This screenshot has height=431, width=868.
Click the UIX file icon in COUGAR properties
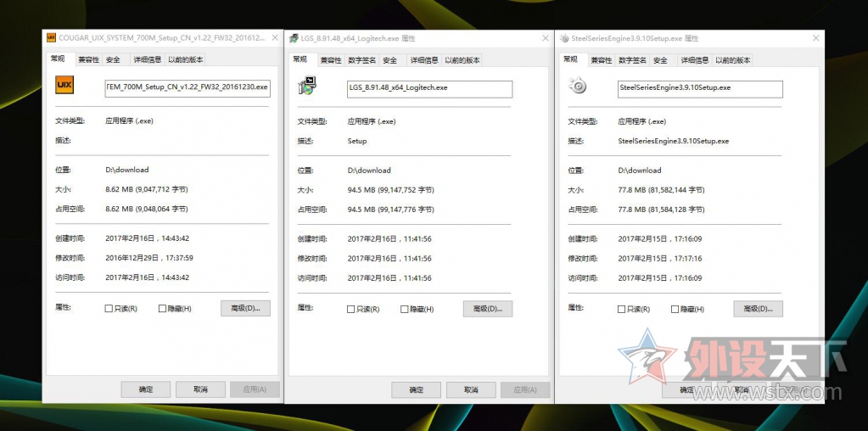(x=64, y=86)
